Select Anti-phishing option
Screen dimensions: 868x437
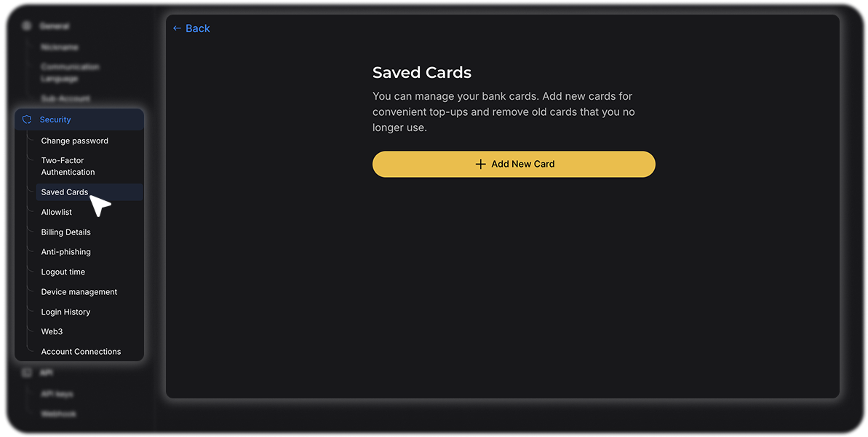(66, 252)
